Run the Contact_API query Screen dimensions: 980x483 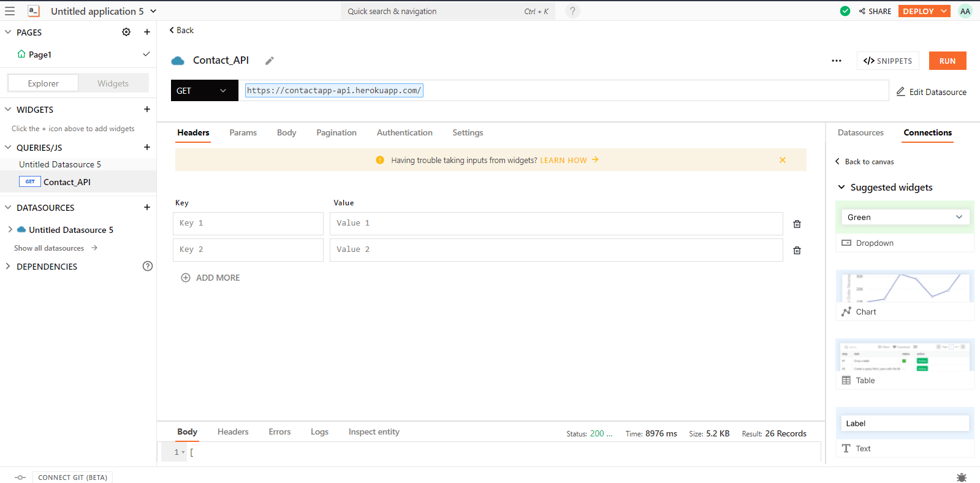[x=947, y=61]
